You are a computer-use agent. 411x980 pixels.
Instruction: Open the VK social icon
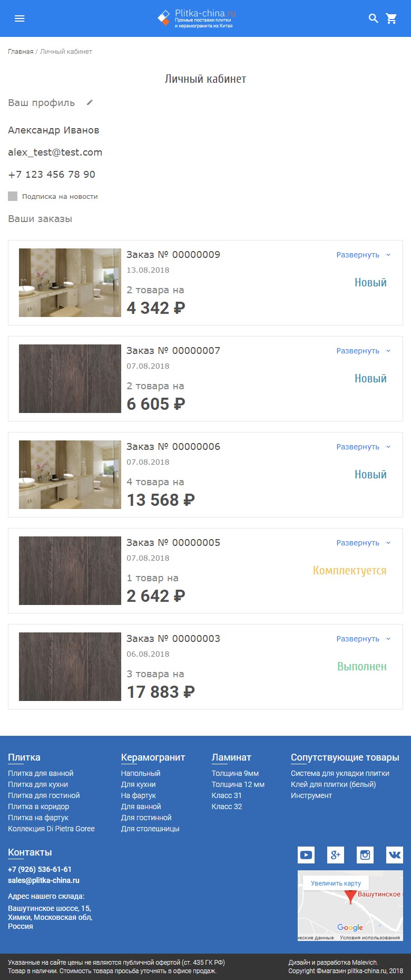click(x=395, y=855)
